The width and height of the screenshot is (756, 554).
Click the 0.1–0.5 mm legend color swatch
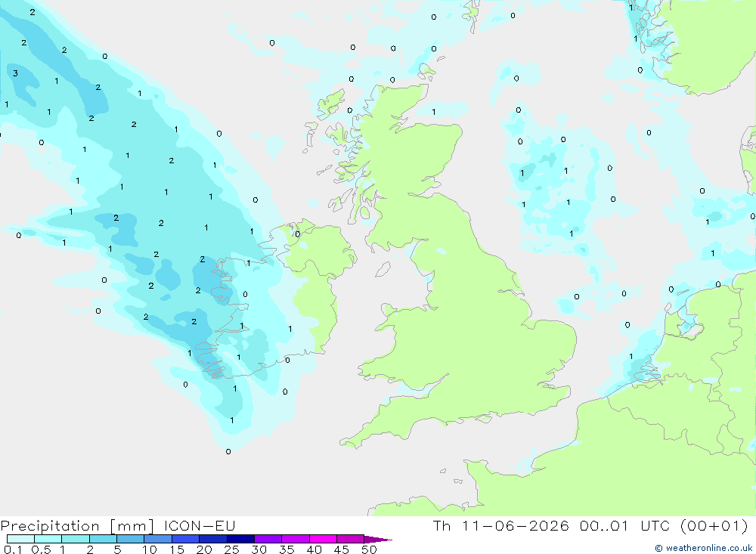pyautogui.click(x=20, y=539)
